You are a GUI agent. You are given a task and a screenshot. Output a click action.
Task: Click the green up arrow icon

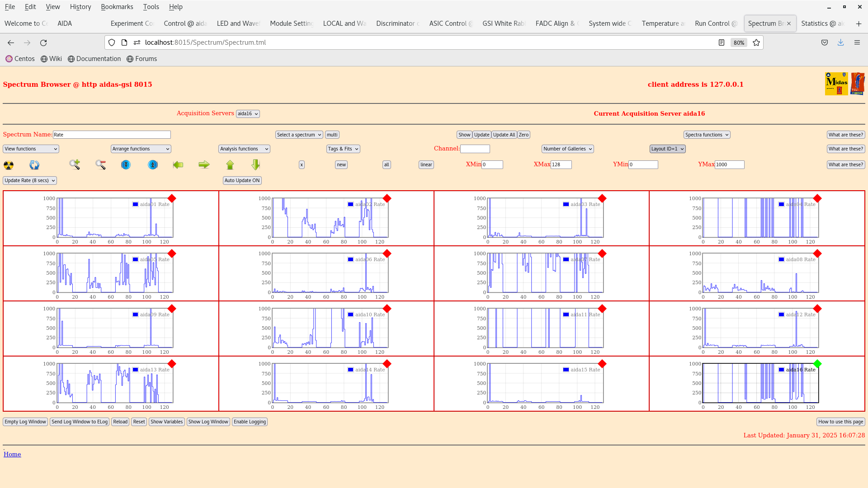coord(230,164)
